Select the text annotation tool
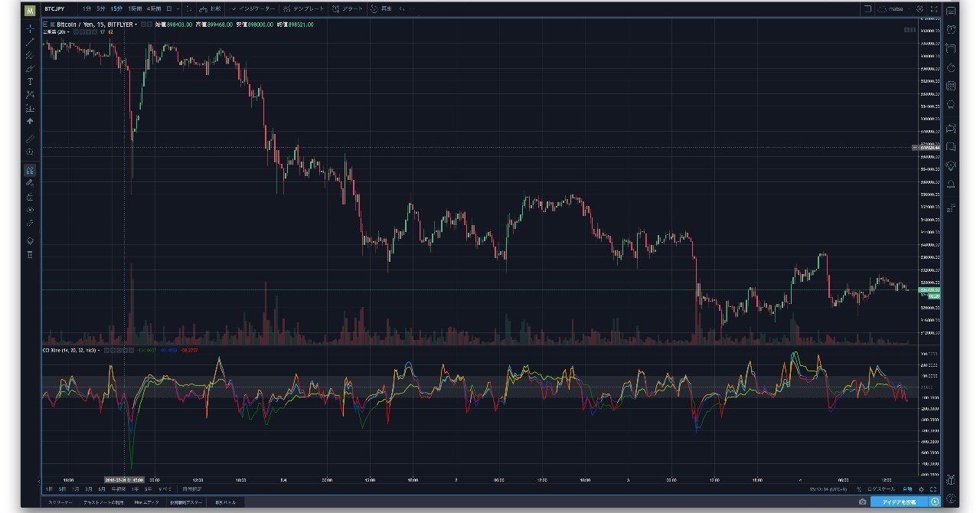980x513 pixels. tap(29, 81)
